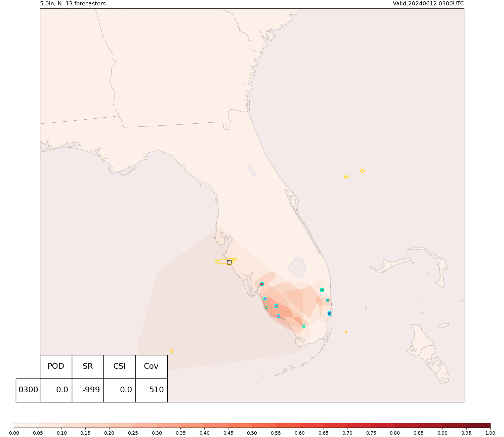
Task: Click the brown square forecaster marker
Action: pyautogui.click(x=328, y=300)
